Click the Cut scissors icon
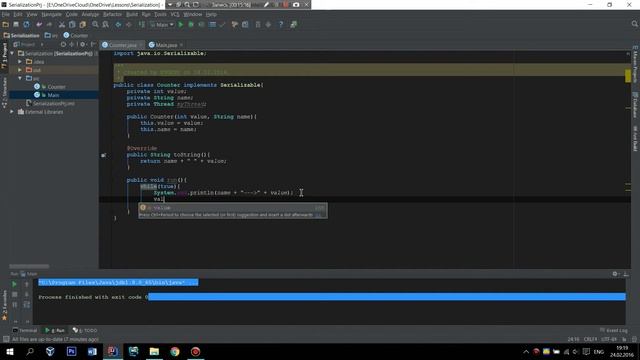 coord(62,24)
